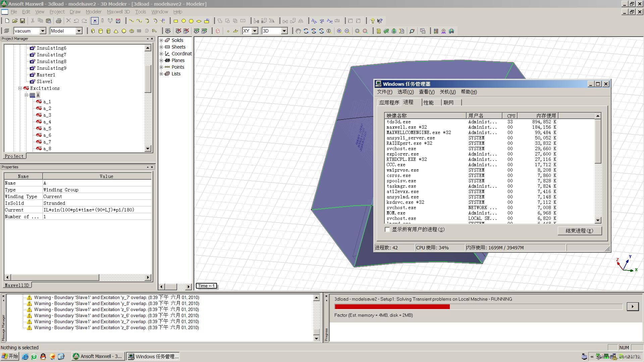
Task: Click the Zoom out magnifier icon
Action: coord(347,31)
